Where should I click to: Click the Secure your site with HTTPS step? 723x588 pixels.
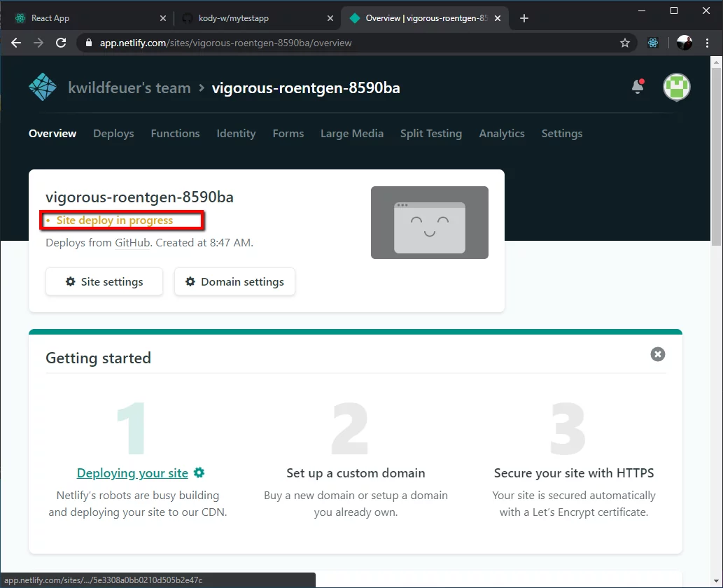[x=574, y=472]
